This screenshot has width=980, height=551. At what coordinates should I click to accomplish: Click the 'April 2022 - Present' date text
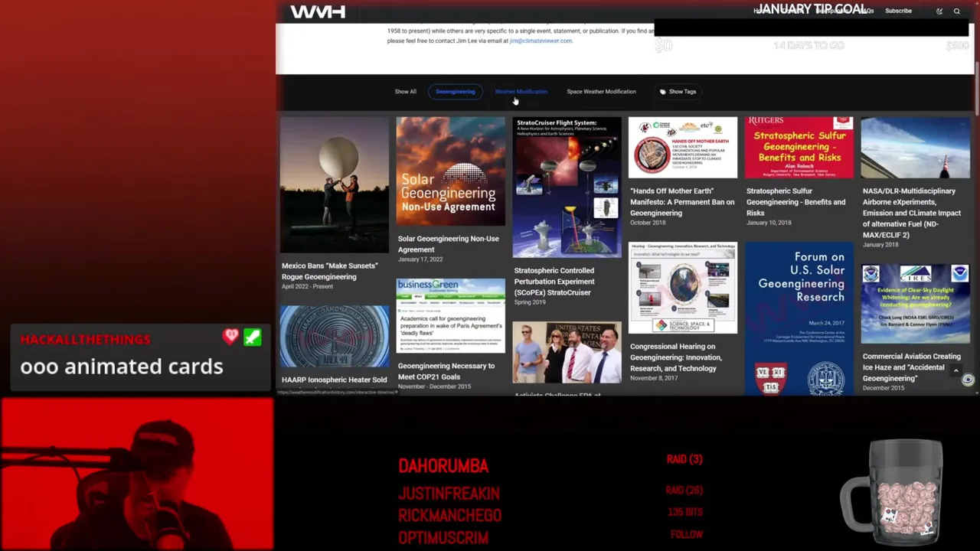click(307, 286)
